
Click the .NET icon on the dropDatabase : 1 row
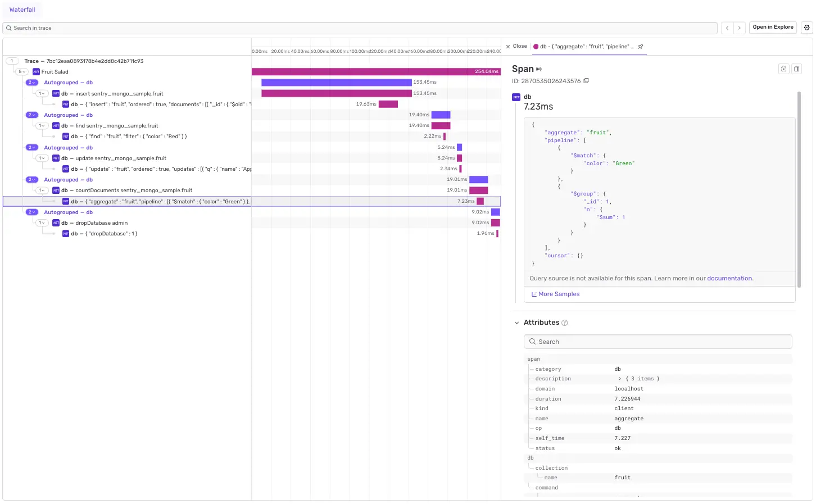pos(66,234)
